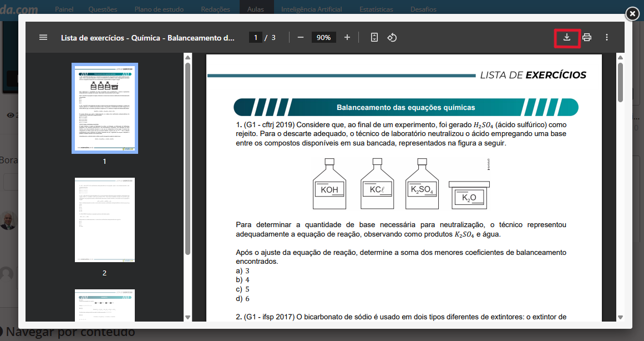Click the K2O container label
Viewport: 644px width, 341px height.
tap(469, 198)
